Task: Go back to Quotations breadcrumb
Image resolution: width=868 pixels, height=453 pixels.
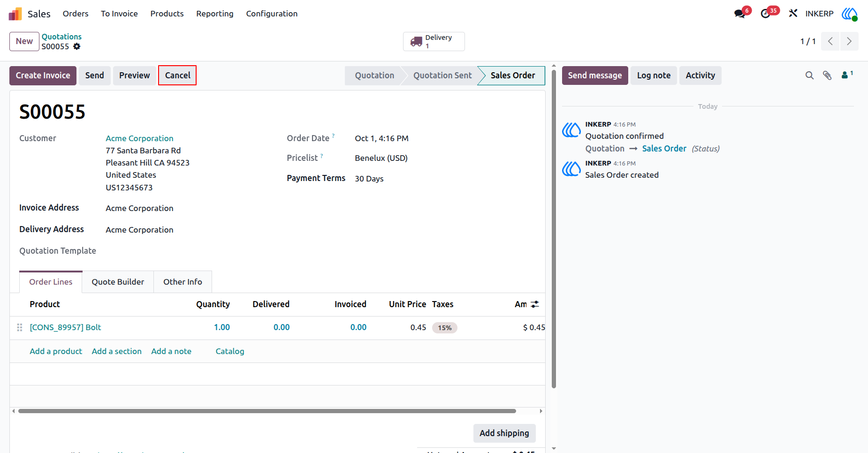Action: (61, 37)
